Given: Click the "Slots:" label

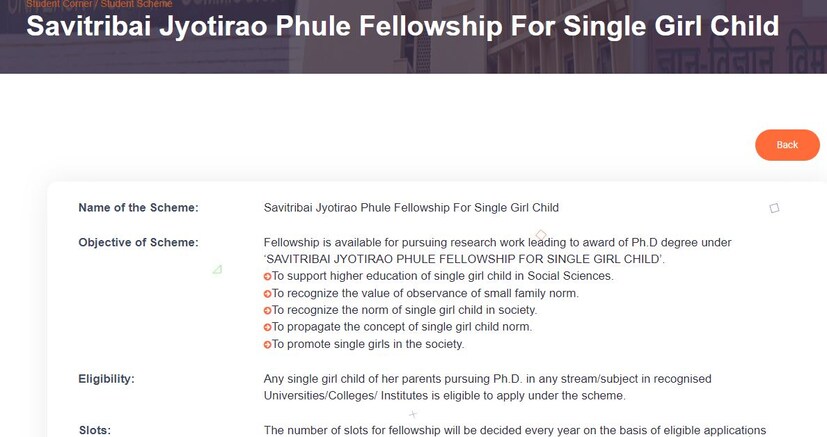Looking at the screenshot, I should click(x=95, y=430).
